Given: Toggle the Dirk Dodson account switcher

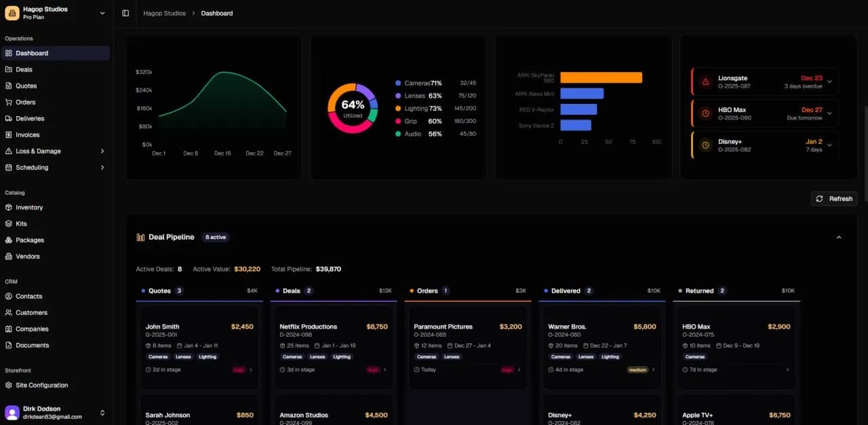Looking at the screenshot, I should tap(102, 412).
